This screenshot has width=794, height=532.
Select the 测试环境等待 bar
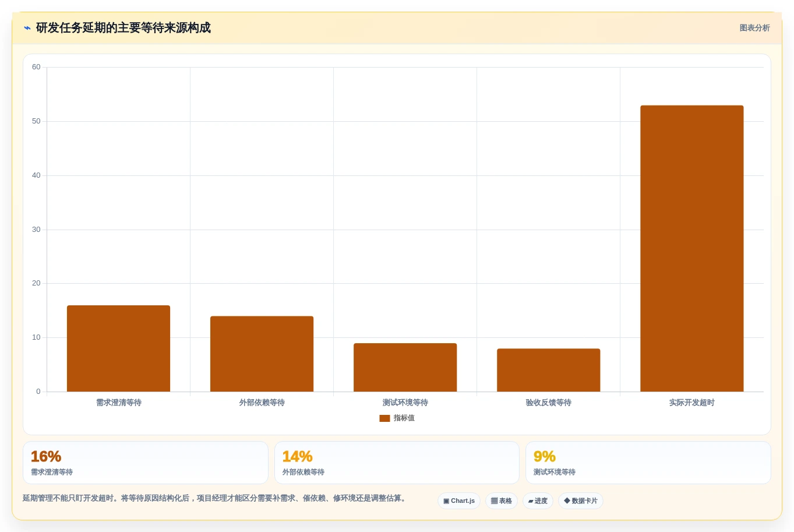[x=405, y=367]
